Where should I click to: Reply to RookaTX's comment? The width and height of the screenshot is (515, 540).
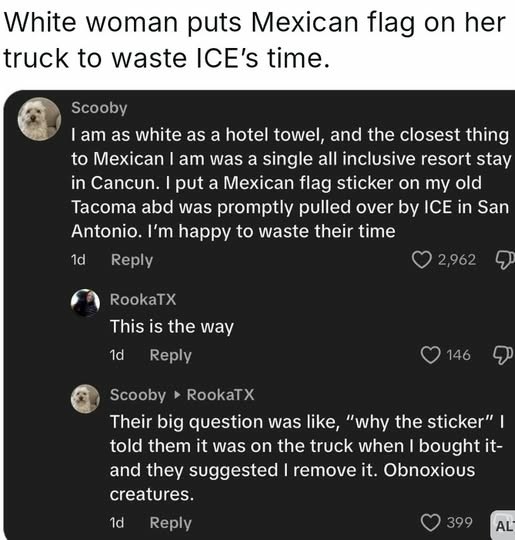tap(171, 355)
